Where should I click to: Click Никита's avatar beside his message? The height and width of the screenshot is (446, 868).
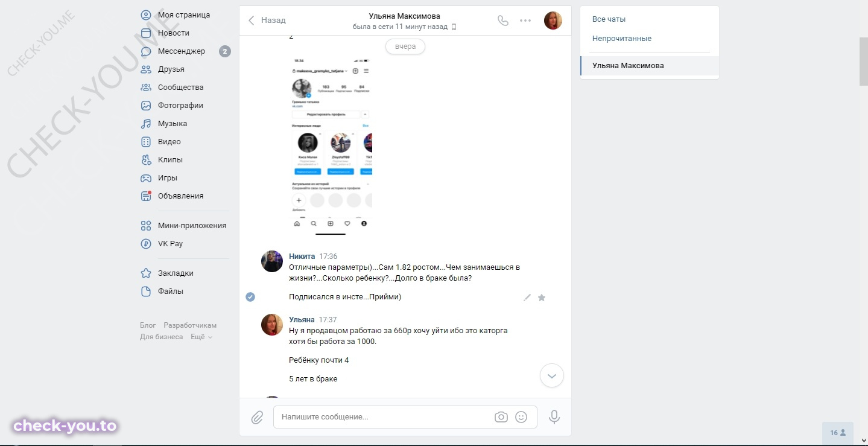click(272, 261)
